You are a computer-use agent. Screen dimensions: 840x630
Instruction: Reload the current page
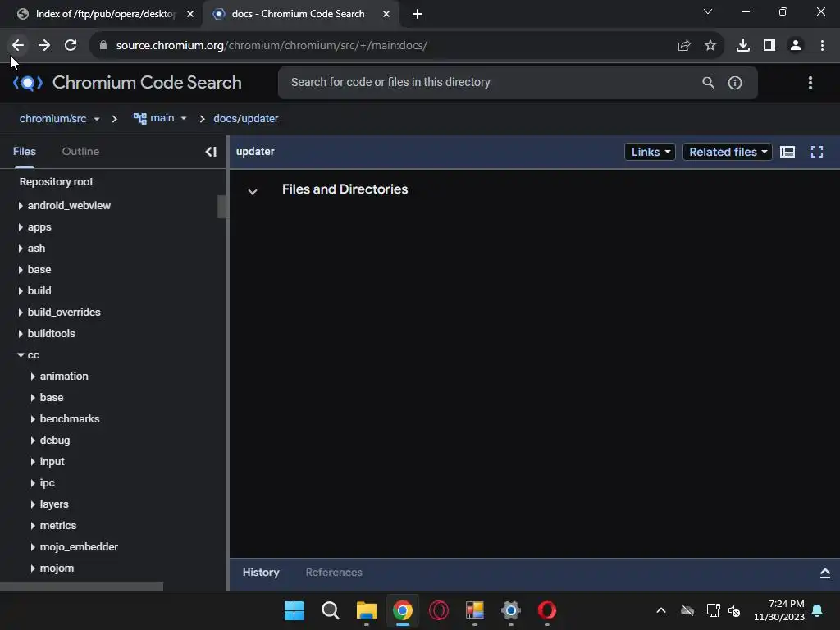click(x=71, y=46)
